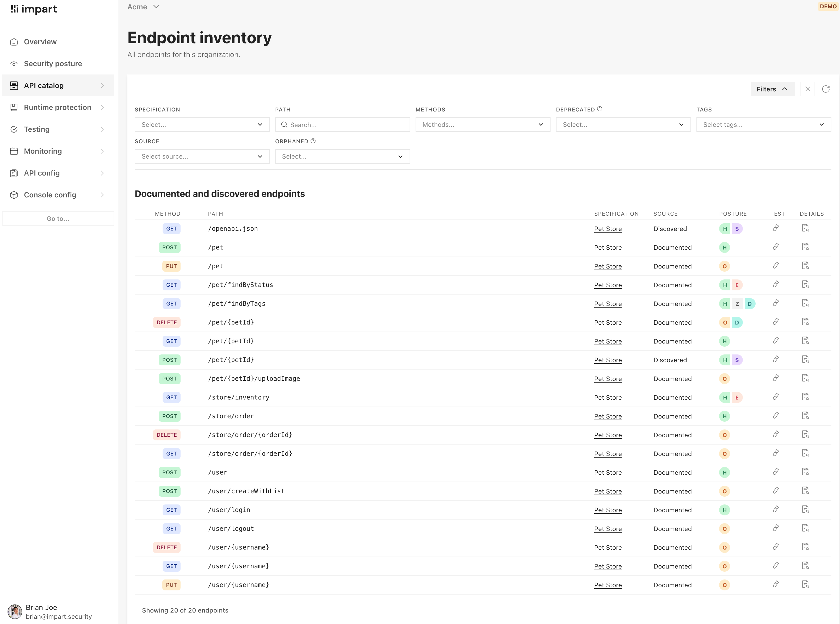Expand the Acme workspace switcher
The height and width of the screenshot is (624, 840).
click(x=143, y=7)
